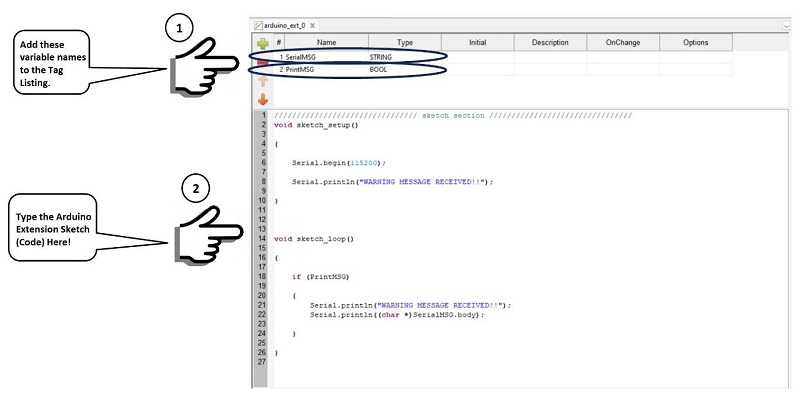
Task: Open the tab list dropdown arrow
Action: pos(786,26)
